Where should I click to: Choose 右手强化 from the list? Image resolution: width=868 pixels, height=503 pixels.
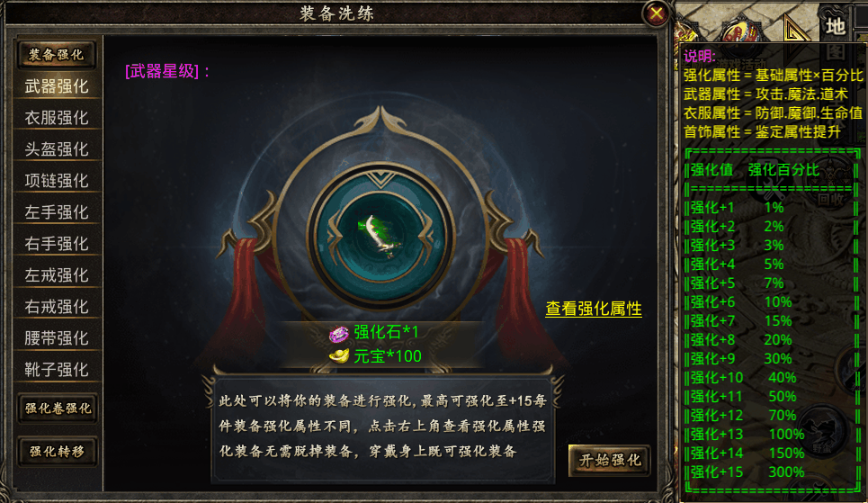point(57,244)
